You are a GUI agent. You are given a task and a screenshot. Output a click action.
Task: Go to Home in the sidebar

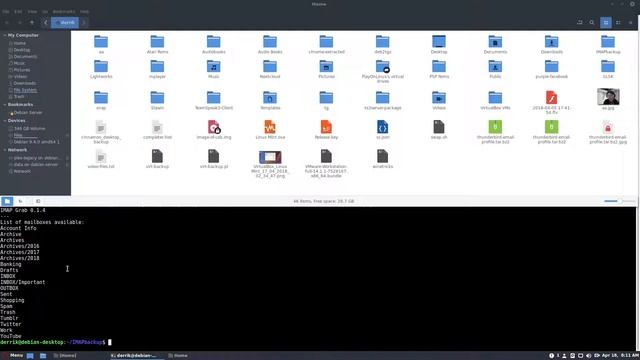(x=20, y=43)
